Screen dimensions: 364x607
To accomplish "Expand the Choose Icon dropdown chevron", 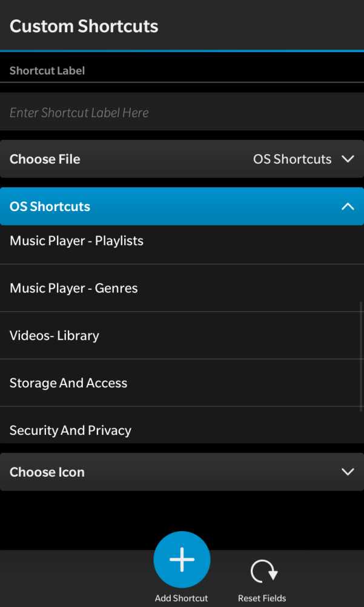I will coord(348,472).
